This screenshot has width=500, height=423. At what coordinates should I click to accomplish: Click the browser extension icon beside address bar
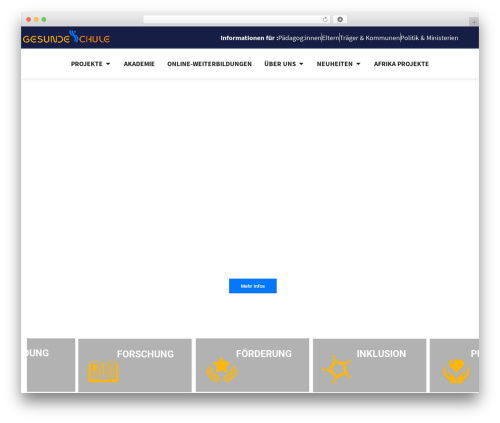click(340, 19)
